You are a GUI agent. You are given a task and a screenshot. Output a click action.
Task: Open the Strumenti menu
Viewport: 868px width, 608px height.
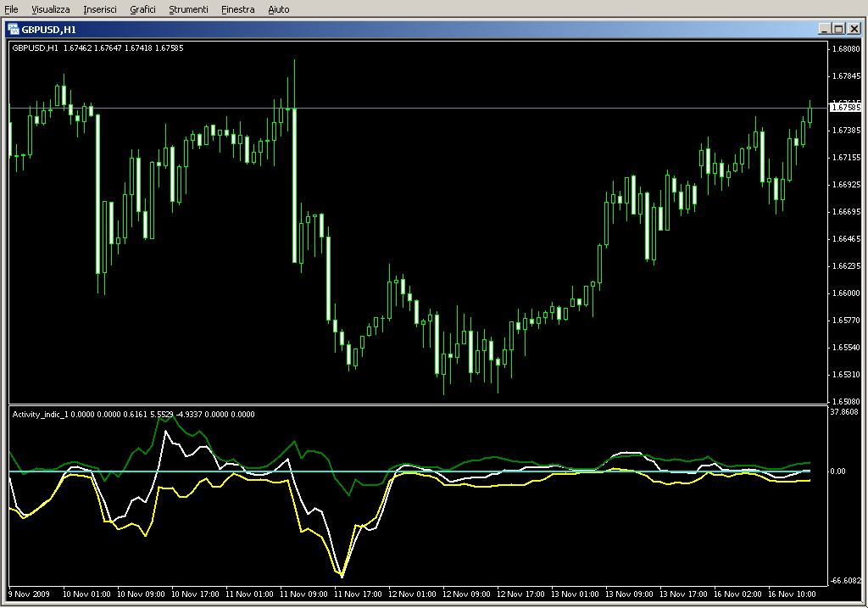coord(188,9)
